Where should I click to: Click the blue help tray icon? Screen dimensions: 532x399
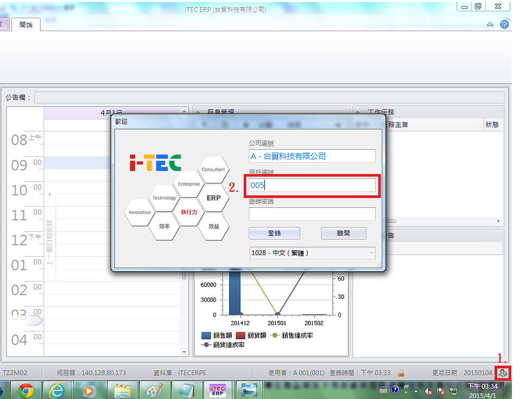pos(395,390)
